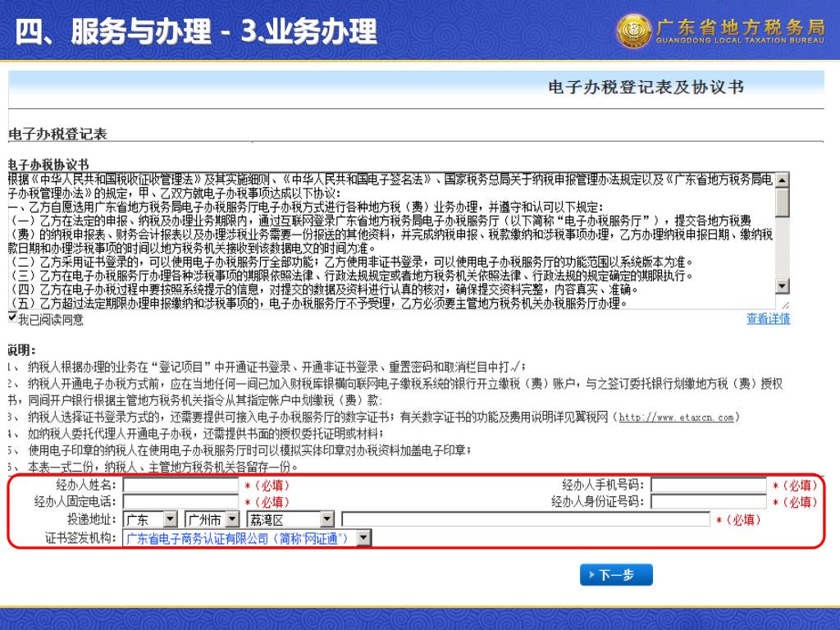The image size is (840, 630).
Task: Click the 经办人姓名 input field
Action: pos(180,485)
